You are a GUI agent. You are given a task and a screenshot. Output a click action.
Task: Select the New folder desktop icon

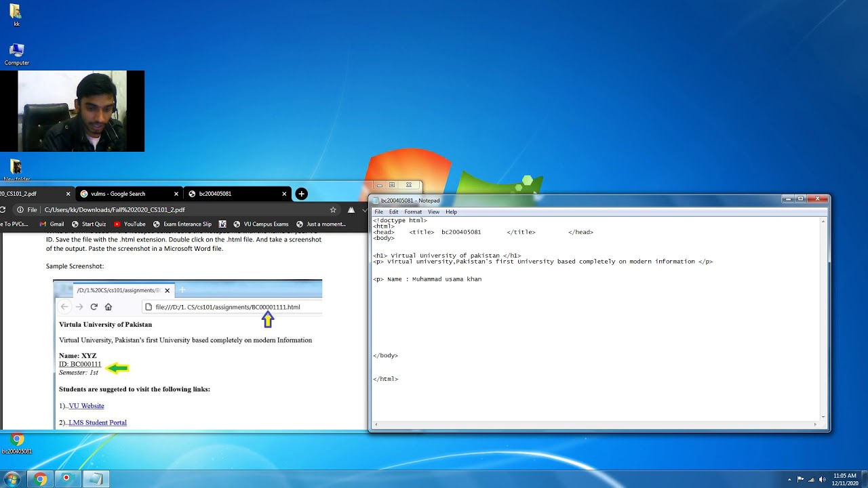16,170
